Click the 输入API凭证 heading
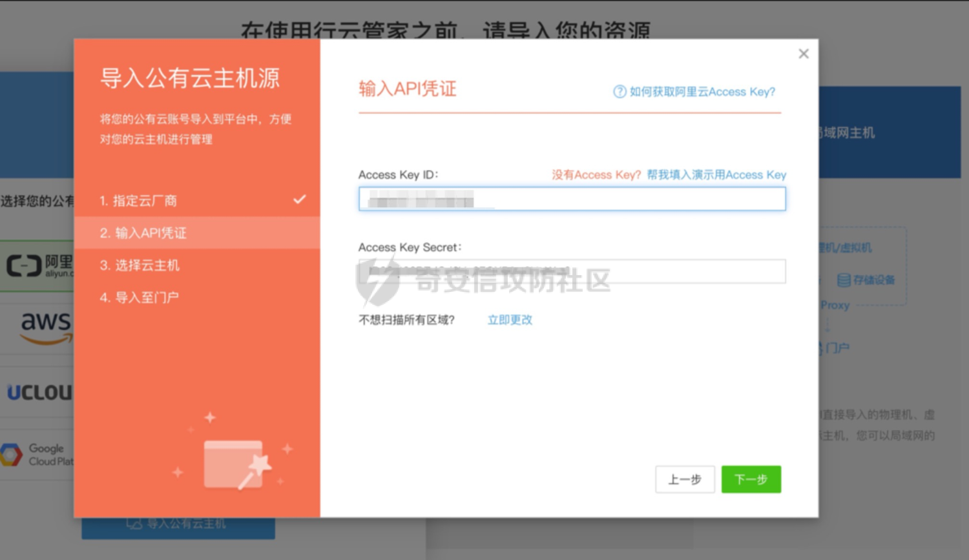Screen dimensions: 969x560 point(408,88)
